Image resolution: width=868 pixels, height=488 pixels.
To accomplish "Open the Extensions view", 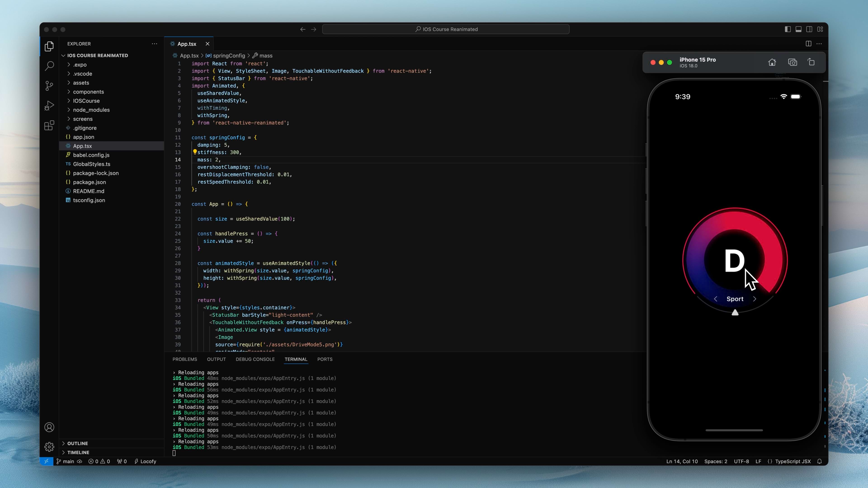I will click(x=49, y=125).
